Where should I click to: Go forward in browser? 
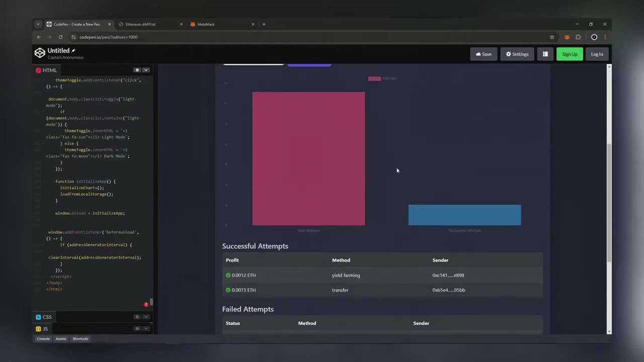49,37
